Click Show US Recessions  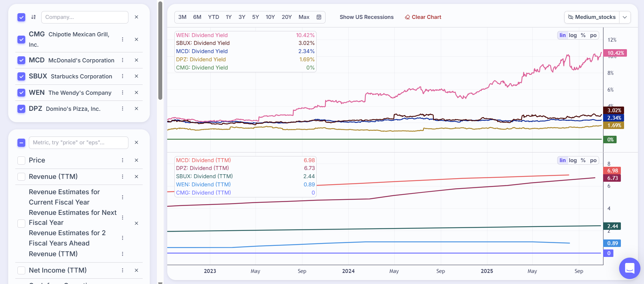tap(366, 17)
